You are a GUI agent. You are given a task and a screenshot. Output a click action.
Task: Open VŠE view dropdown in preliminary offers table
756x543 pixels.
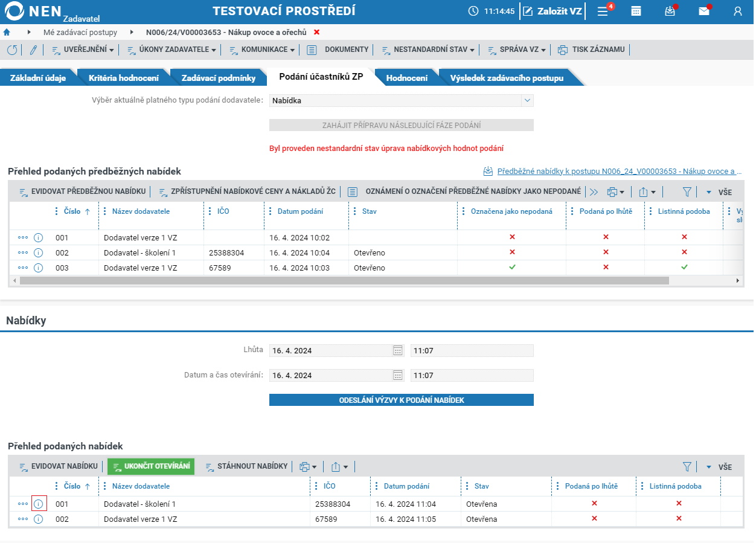click(719, 192)
